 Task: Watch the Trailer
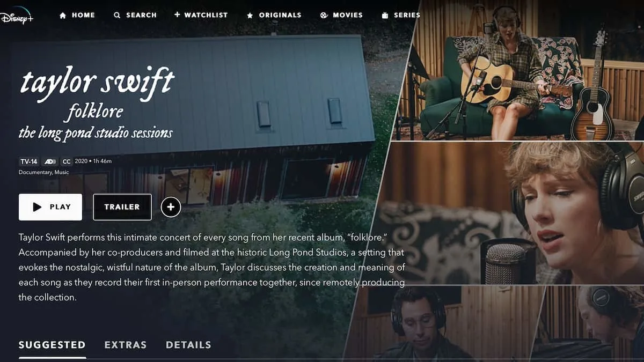click(x=122, y=207)
